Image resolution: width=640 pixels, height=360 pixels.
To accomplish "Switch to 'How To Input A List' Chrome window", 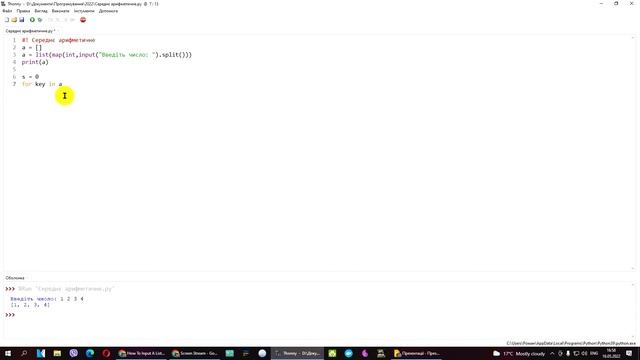I will pyautogui.click(x=141, y=353).
